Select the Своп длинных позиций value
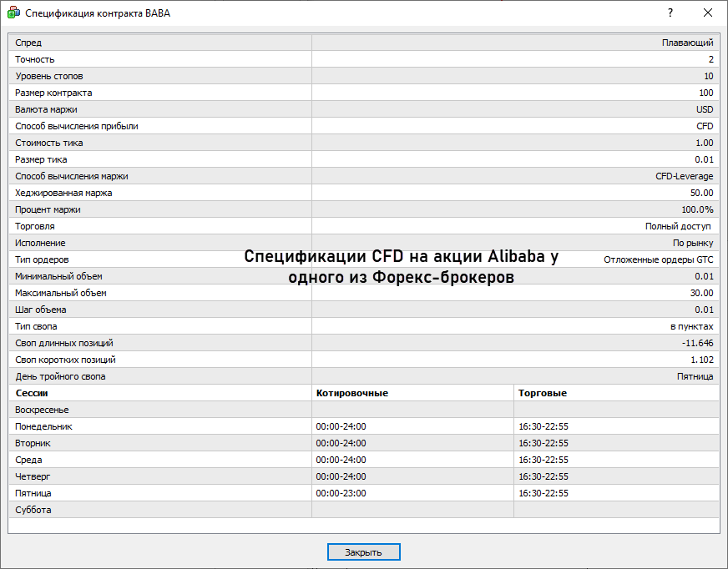 pyautogui.click(x=697, y=343)
